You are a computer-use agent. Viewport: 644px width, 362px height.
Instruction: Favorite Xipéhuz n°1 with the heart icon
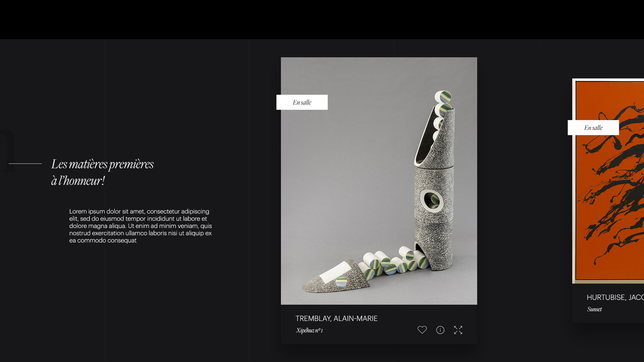point(422,330)
